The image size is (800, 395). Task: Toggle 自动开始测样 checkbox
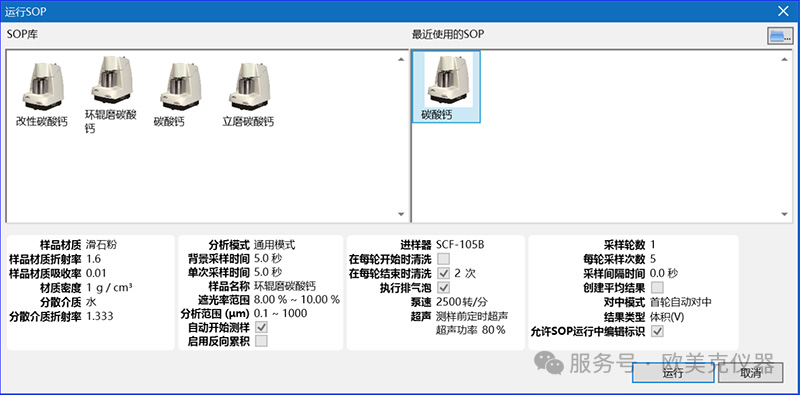click(x=261, y=327)
